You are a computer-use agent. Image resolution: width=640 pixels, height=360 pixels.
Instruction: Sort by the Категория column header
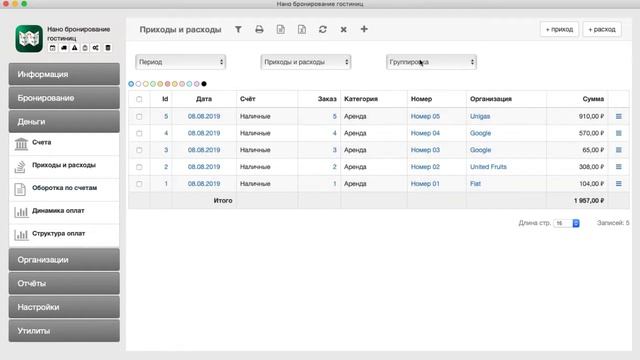tap(361, 99)
